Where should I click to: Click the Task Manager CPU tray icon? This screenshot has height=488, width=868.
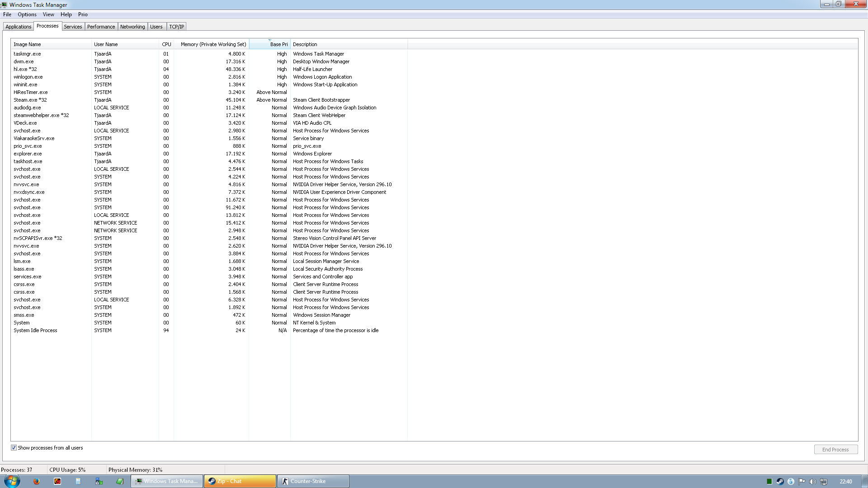pyautogui.click(x=769, y=481)
